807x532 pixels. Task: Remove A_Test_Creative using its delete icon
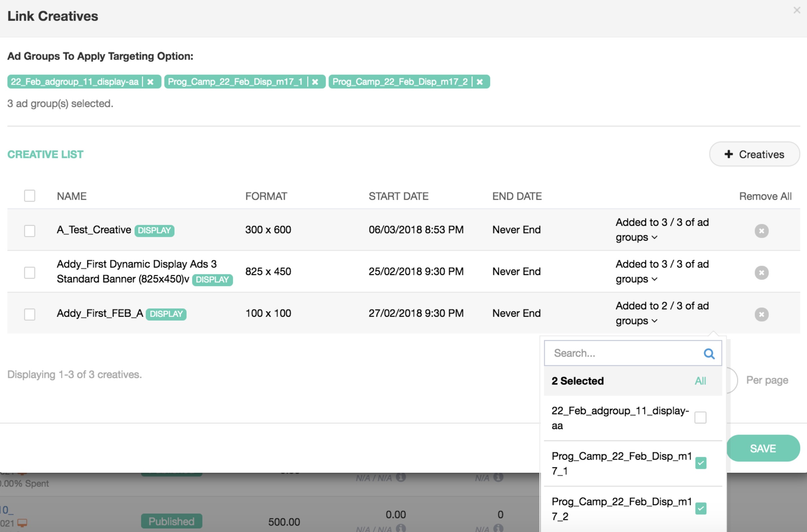click(761, 231)
